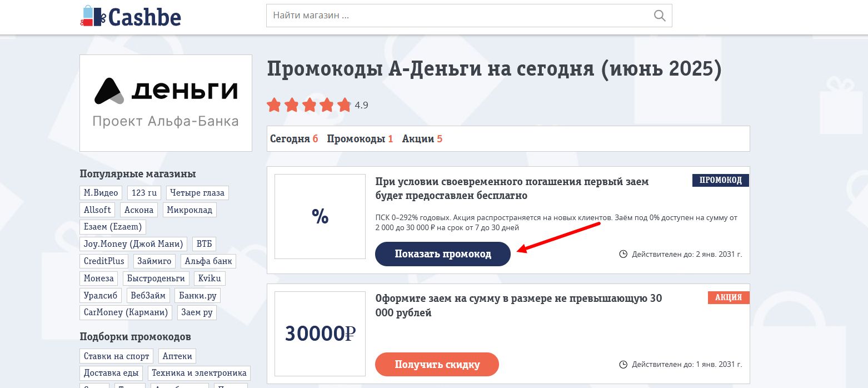Click the percent sign offer thumbnail
The height and width of the screenshot is (388, 868).
[x=320, y=217]
